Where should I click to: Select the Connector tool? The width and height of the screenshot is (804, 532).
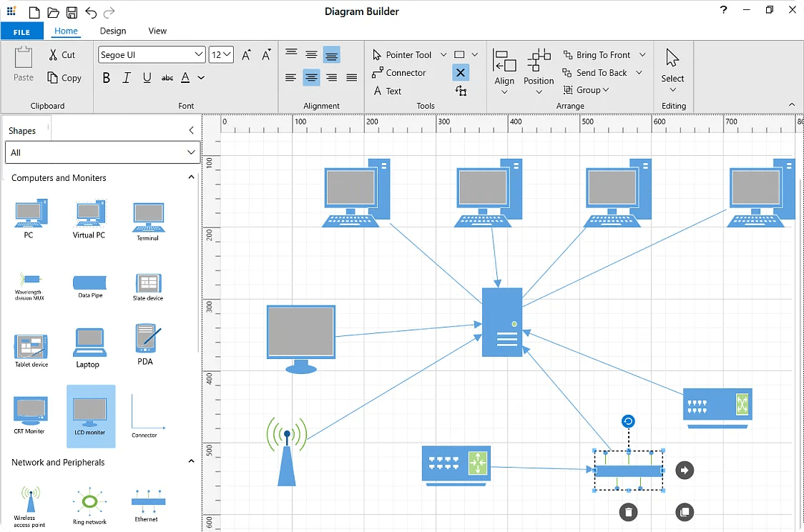pos(405,72)
